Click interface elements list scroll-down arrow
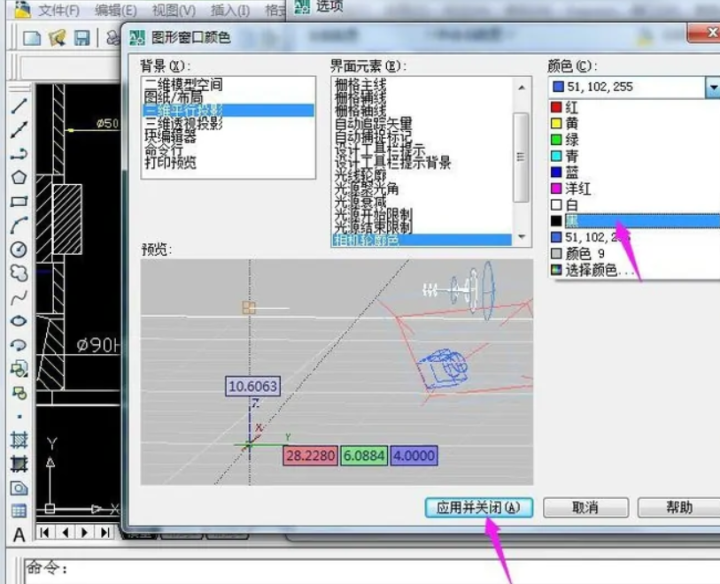The width and height of the screenshot is (720, 584). [x=521, y=237]
